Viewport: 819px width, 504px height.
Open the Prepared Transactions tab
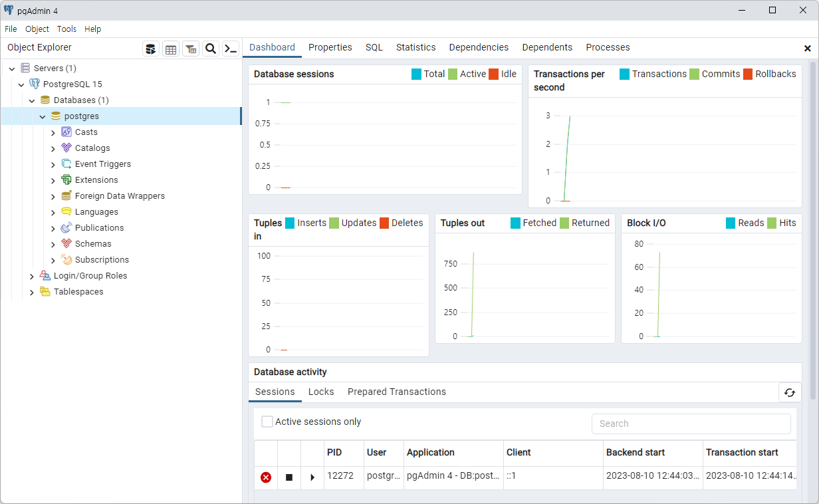[x=397, y=392]
